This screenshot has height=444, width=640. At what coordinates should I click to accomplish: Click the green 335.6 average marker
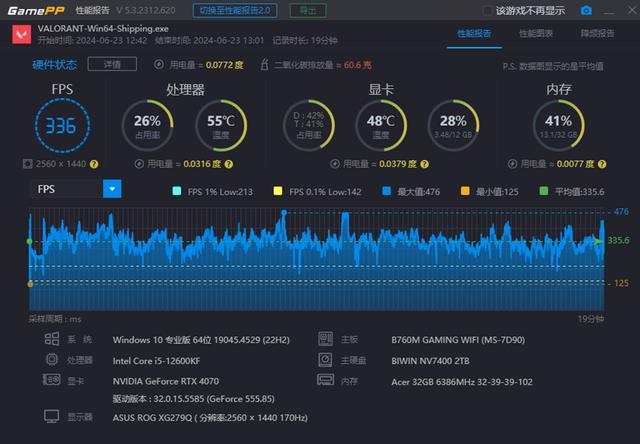click(x=29, y=242)
